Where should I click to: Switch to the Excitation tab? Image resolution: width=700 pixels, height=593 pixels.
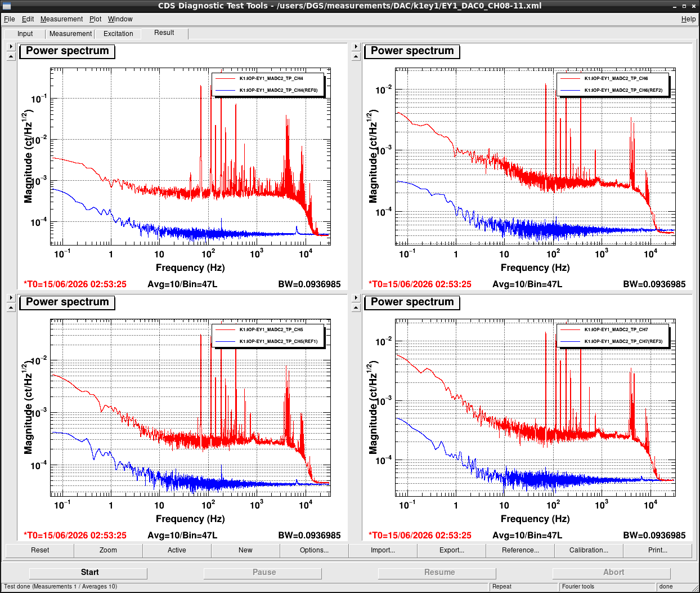pyautogui.click(x=118, y=34)
